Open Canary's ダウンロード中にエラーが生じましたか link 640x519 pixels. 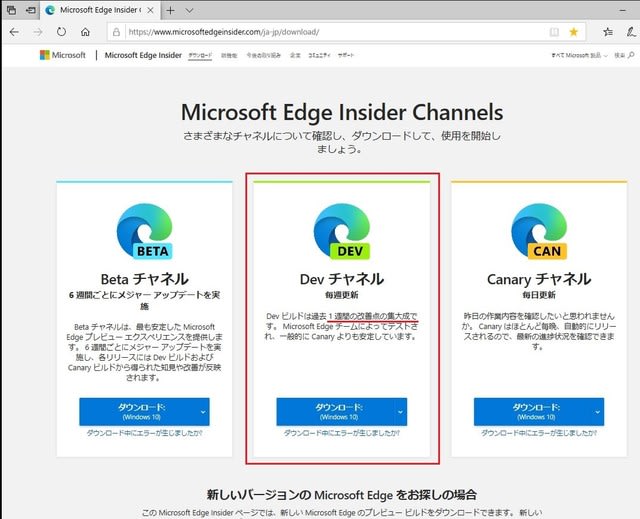click(x=539, y=433)
